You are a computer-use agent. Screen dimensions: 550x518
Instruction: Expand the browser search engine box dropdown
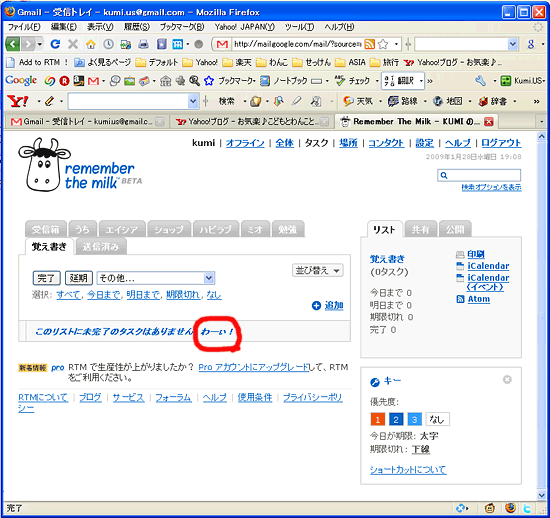[x=512, y=44]
